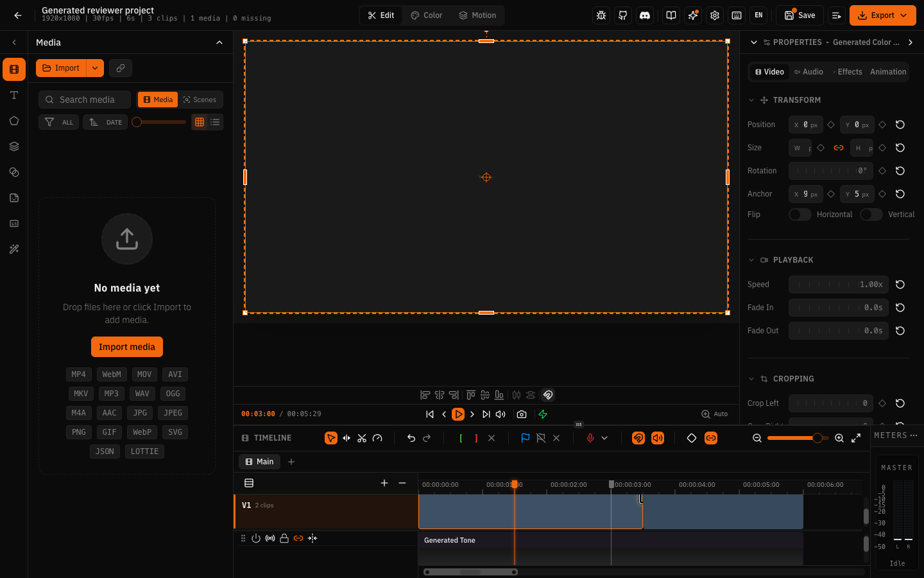
Task: Open the Discord icon
Action: click(x=645, y=15)
